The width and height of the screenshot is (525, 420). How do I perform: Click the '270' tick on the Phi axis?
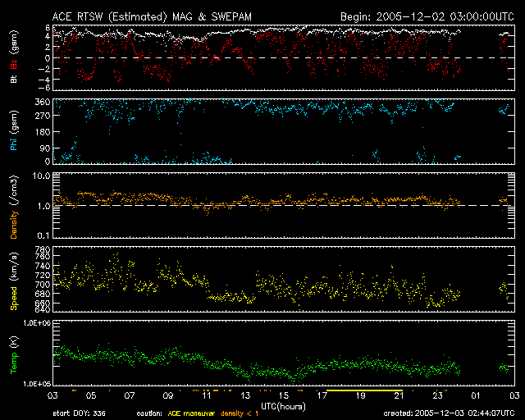point(43,116)
